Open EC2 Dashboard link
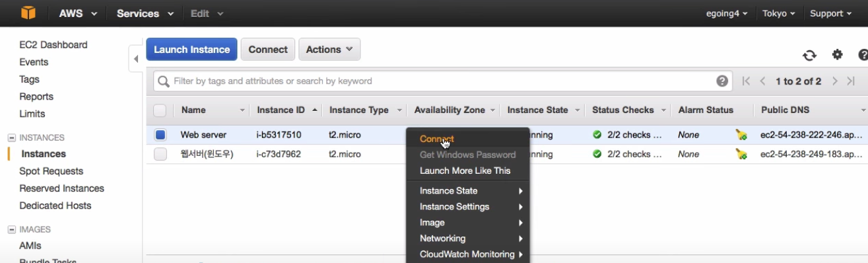 [x=53, y=45]
